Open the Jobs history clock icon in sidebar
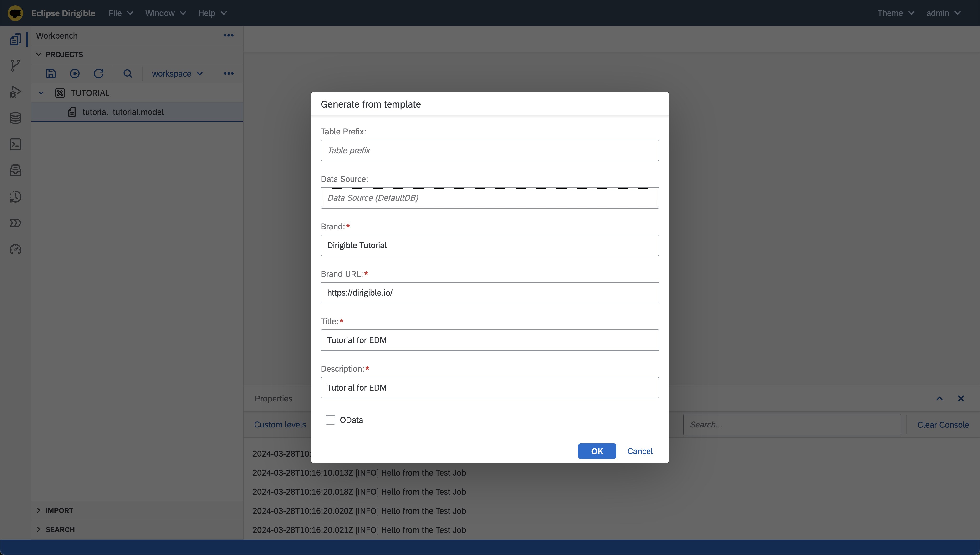The image size is (980, 555). click(x=15, y=197)
